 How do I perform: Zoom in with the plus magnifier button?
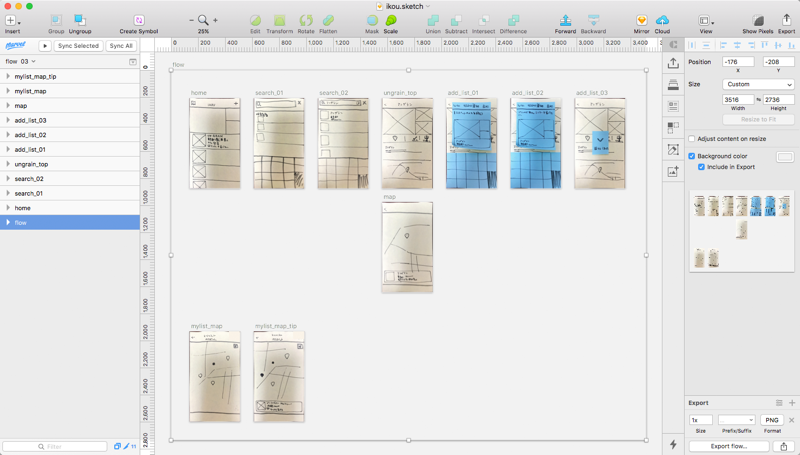215,20
